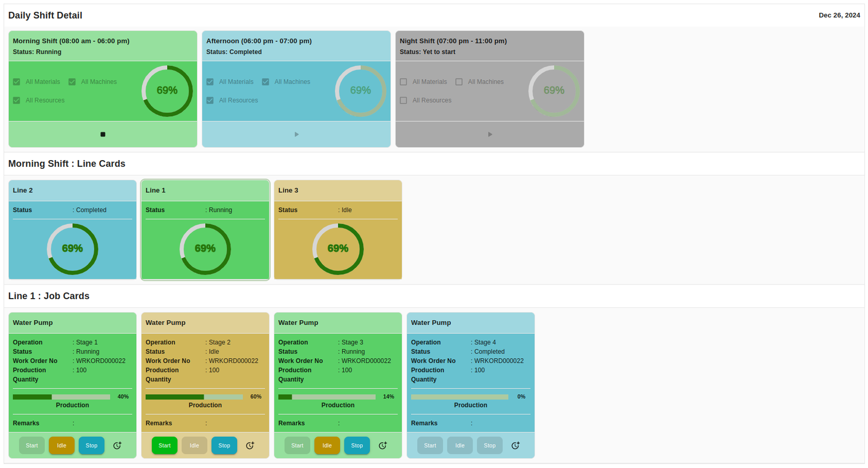Select the Line 1 running line card

(x=205, y=230)
